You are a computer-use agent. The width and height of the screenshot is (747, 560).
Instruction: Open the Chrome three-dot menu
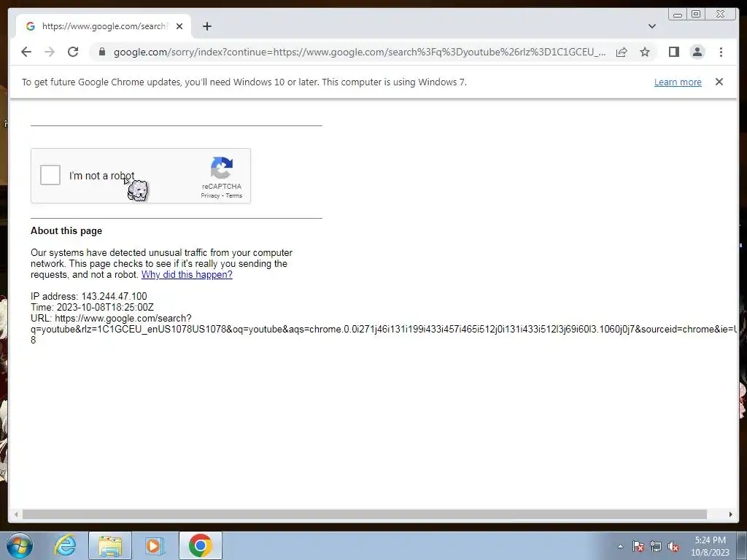(721, 52)
